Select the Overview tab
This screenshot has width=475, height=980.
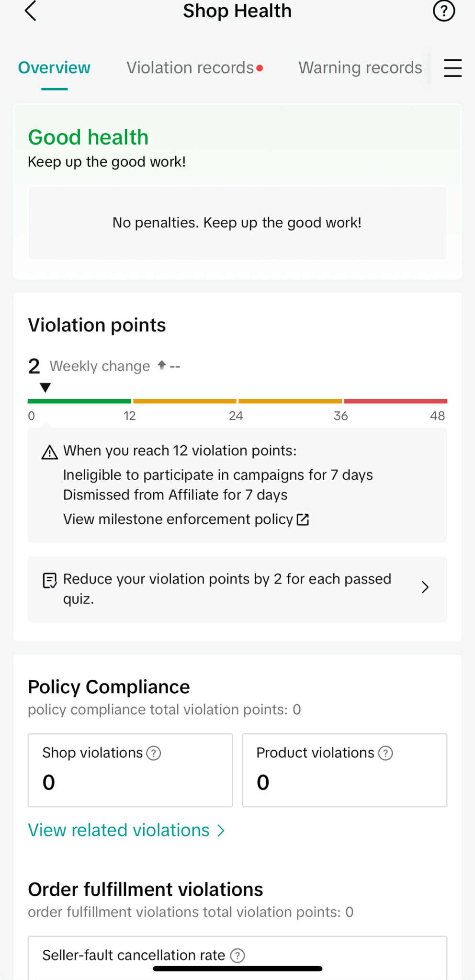(54, 68)
